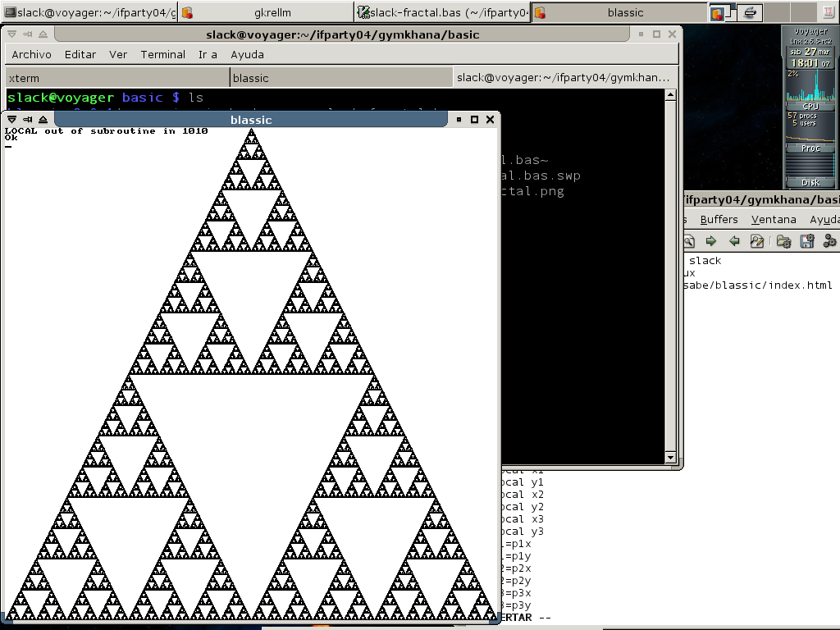
Task: Click the folder with gear toolbar icon
Action: point(783,240)
